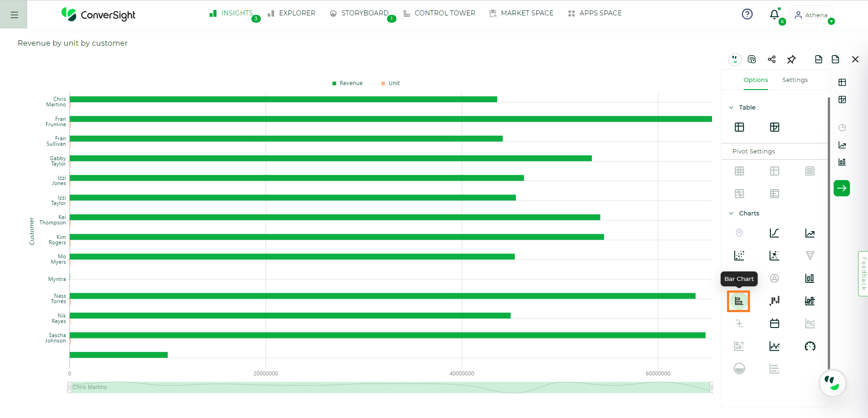868x418 pixels.
Task: Collapse the Charts section chevron
Action: (731, 214)
